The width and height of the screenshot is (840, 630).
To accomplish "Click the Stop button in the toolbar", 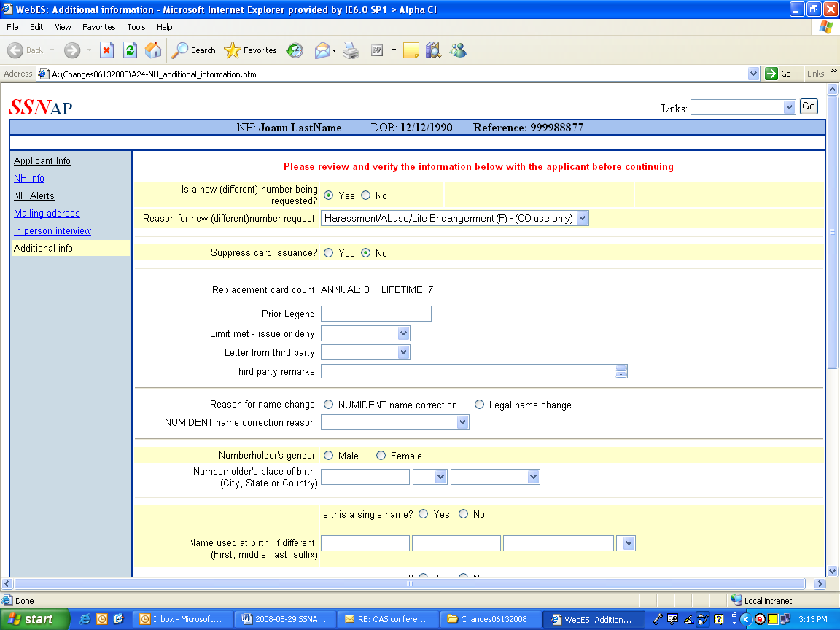I will 107,50.
